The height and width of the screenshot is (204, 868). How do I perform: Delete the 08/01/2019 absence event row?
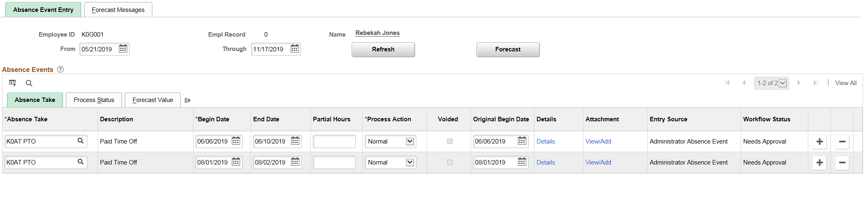(x=842, y=162)
